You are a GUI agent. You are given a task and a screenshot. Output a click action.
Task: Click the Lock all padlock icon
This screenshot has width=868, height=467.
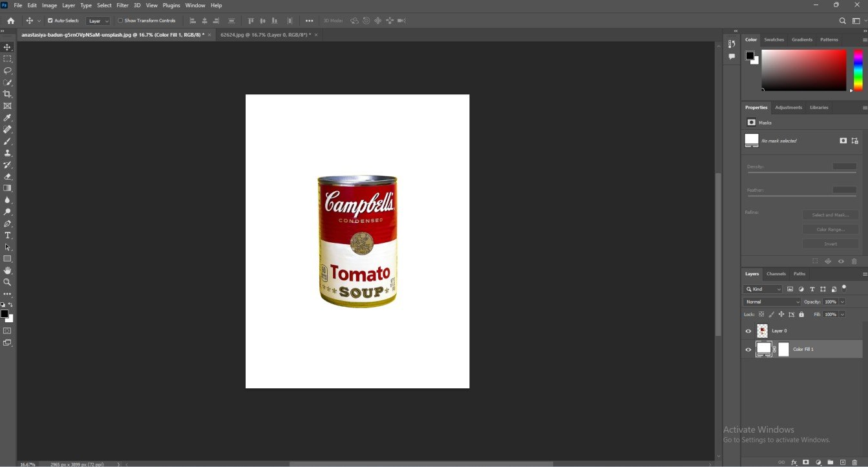coord(801,315)
